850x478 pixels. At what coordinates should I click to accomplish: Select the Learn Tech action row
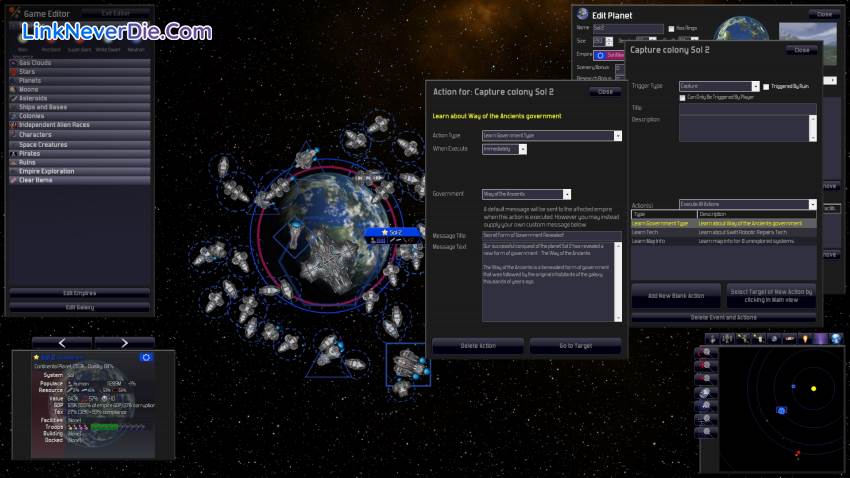pos(724,232)
